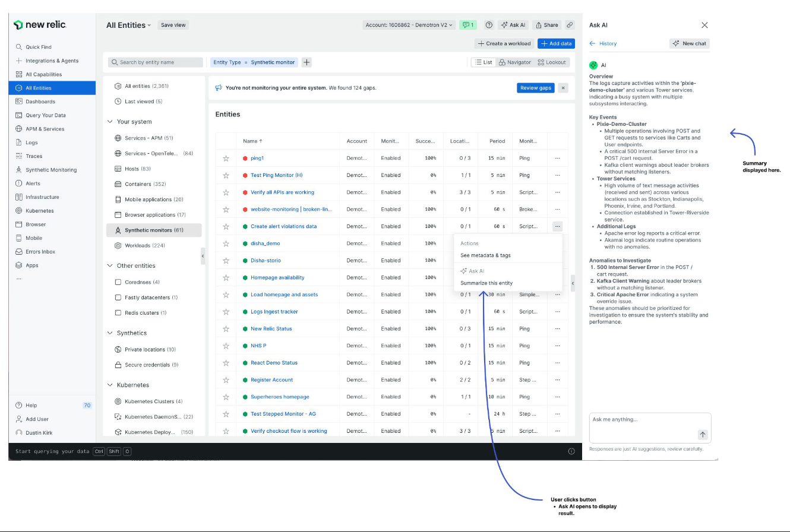Image resolution: width=790 pixels, height=532 pixels.
Task: Copy permalink with the link icon
Action: (570, 25)
